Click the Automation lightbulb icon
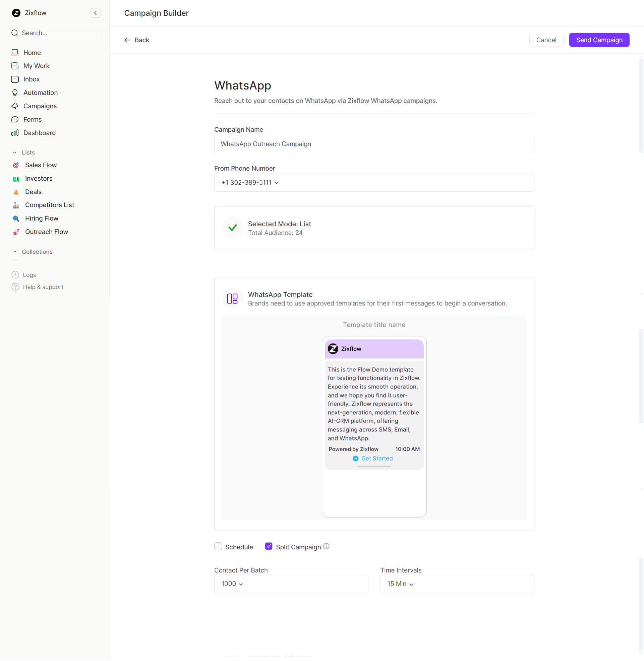This screenshot has width=644, height=661. tap(15, 93)
